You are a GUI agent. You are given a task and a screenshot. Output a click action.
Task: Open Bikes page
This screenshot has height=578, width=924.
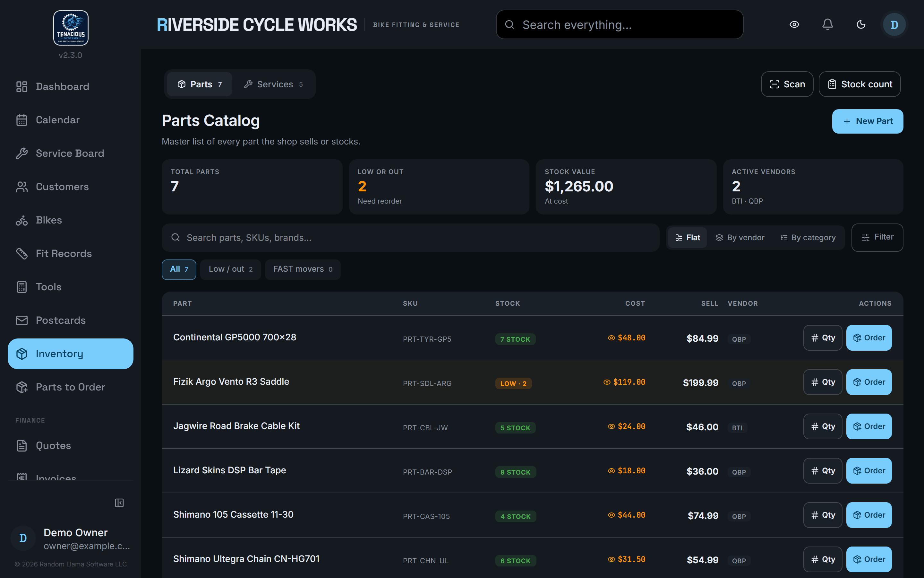[71, 220]
